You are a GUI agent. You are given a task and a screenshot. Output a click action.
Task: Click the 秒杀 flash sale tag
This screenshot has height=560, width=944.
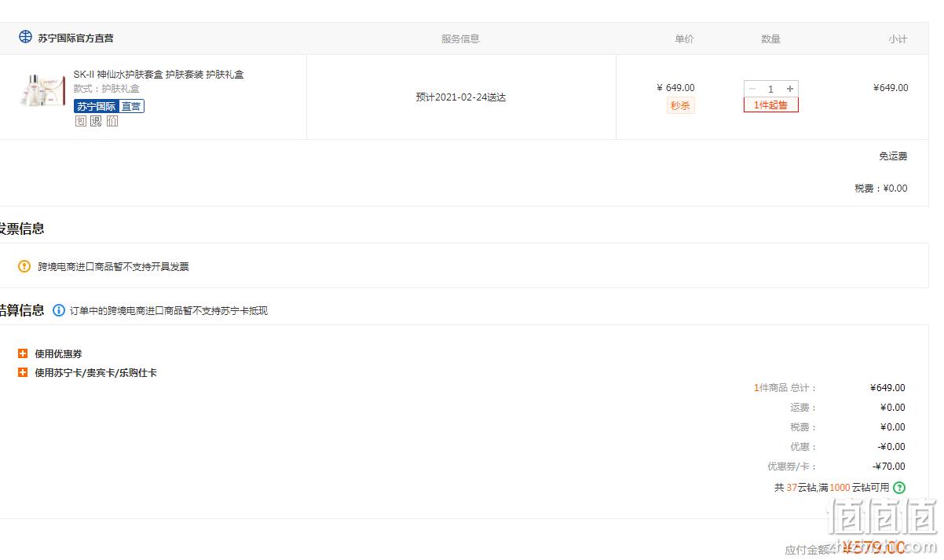click(x=680, y=105)
